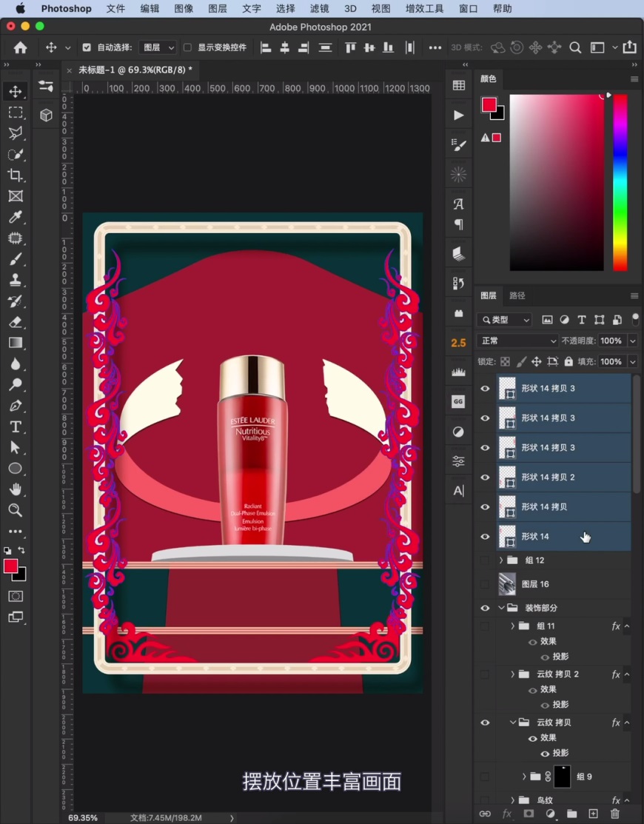Select the Ellipse shape tool
Image resolution: width=644 pixels, height=824 pixels.
(x=16, y=468)
